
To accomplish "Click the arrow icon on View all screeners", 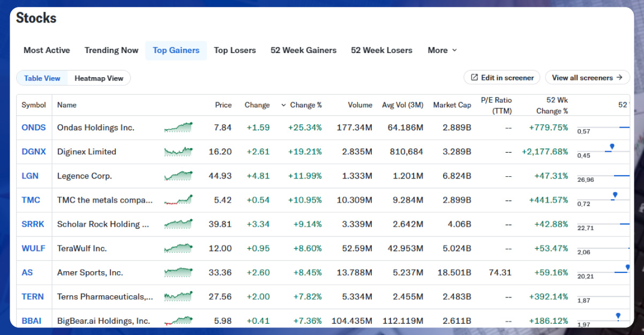I will tap(619, 78).
